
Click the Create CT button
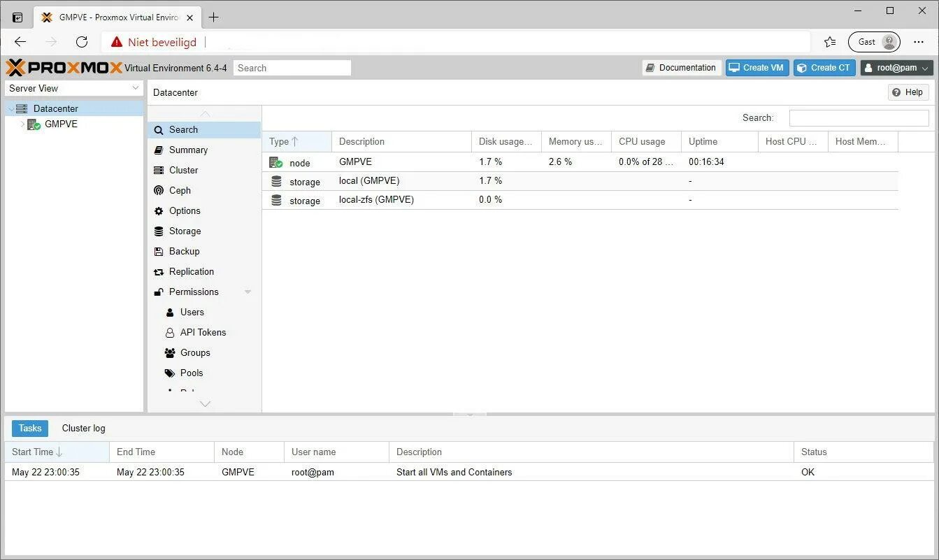[824, 68]
